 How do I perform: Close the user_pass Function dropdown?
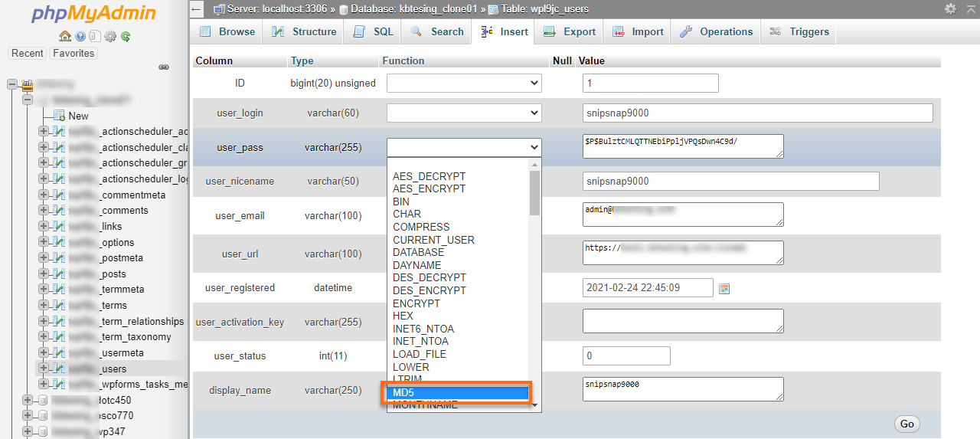point(464,147)
